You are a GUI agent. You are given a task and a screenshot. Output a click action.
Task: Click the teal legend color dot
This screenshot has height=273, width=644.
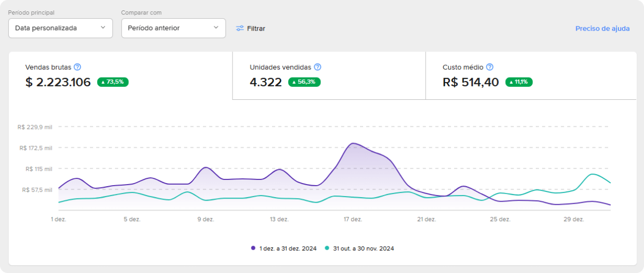tap(327, 249)
